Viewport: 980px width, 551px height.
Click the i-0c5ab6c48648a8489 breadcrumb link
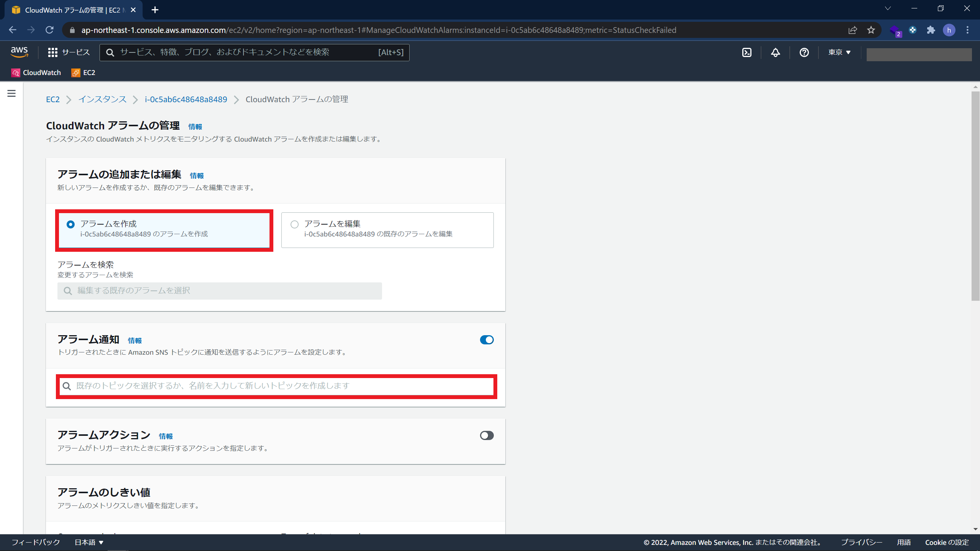pos(186,99)
